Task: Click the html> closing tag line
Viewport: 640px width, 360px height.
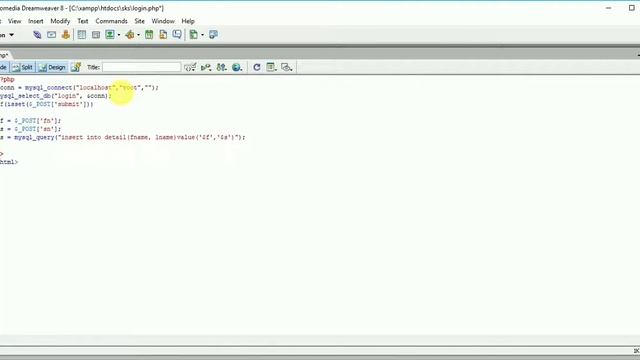Action: pyautogui.click(x=9, y=162)
